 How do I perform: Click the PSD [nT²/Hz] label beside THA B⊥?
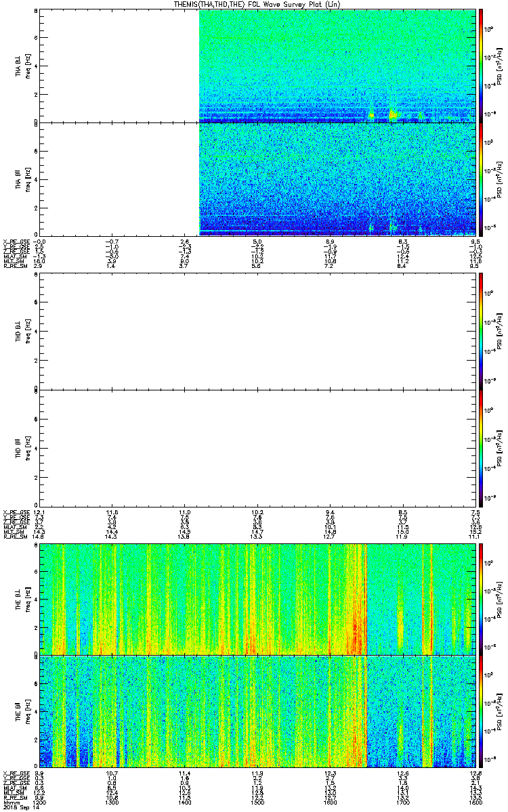499,66
